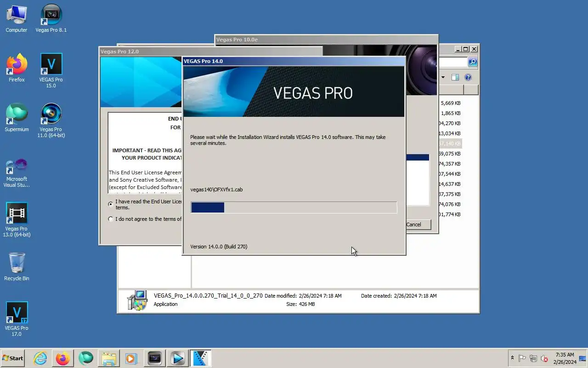Open Internet Explorer from the taskbar
The height and width of the screenshot is (368, 588).
point(40,358)
